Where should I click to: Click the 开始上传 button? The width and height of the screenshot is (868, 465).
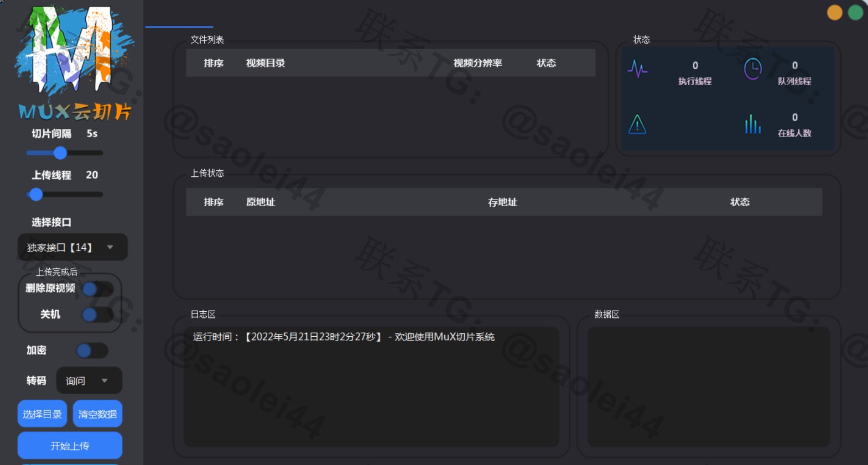coord(70,446)
